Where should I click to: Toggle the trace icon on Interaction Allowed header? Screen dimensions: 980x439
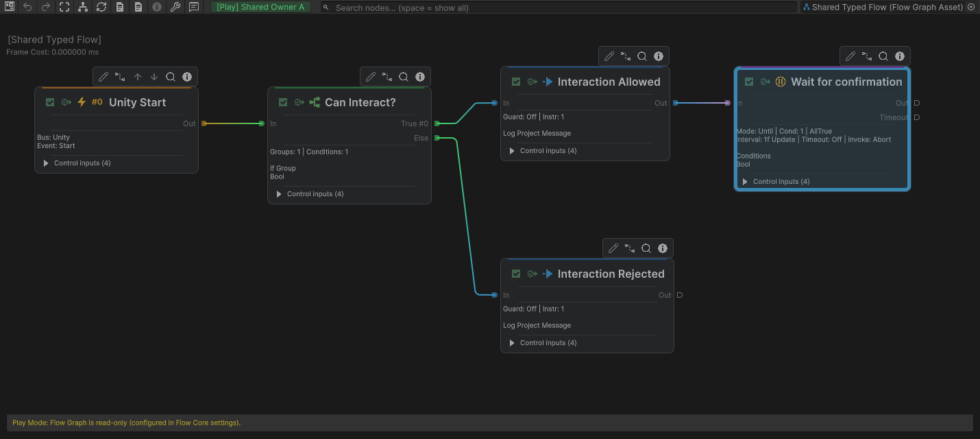(532, 82)
